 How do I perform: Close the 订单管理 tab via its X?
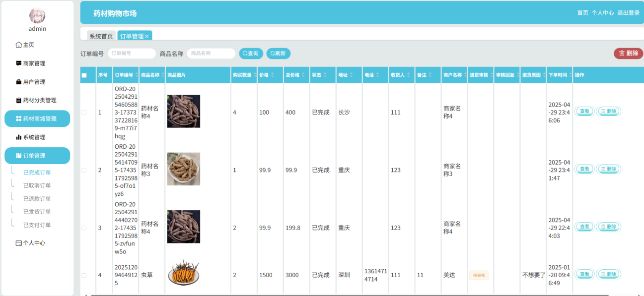click(x=147, y=37)
